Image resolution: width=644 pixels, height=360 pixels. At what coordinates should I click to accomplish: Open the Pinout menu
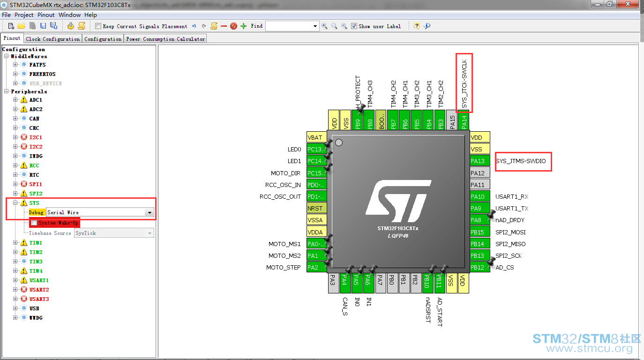46,15
